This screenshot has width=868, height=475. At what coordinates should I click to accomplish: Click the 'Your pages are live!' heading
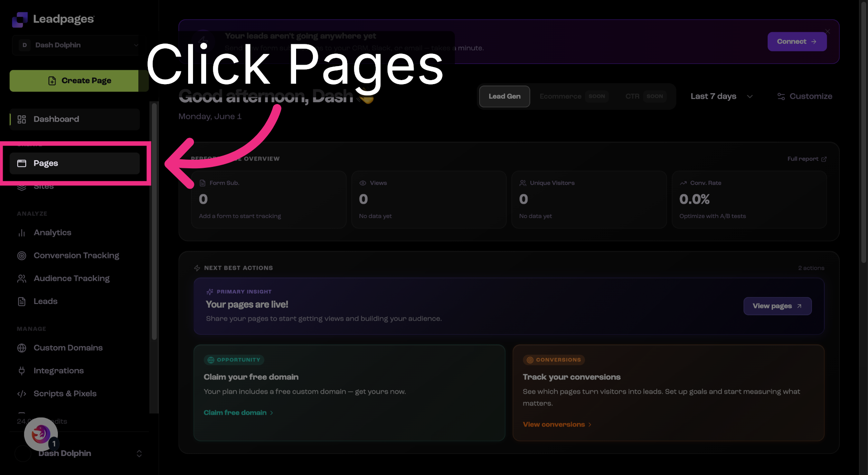pyautogui.click(x=247, y=304)
